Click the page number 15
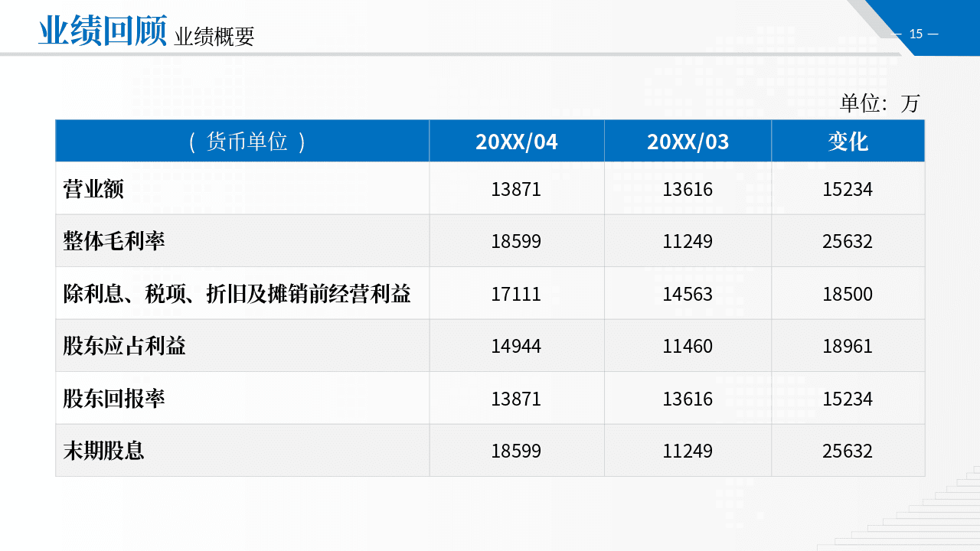Image resolution: width=980 pixels, height=551 pixels. tap(916, 34)
